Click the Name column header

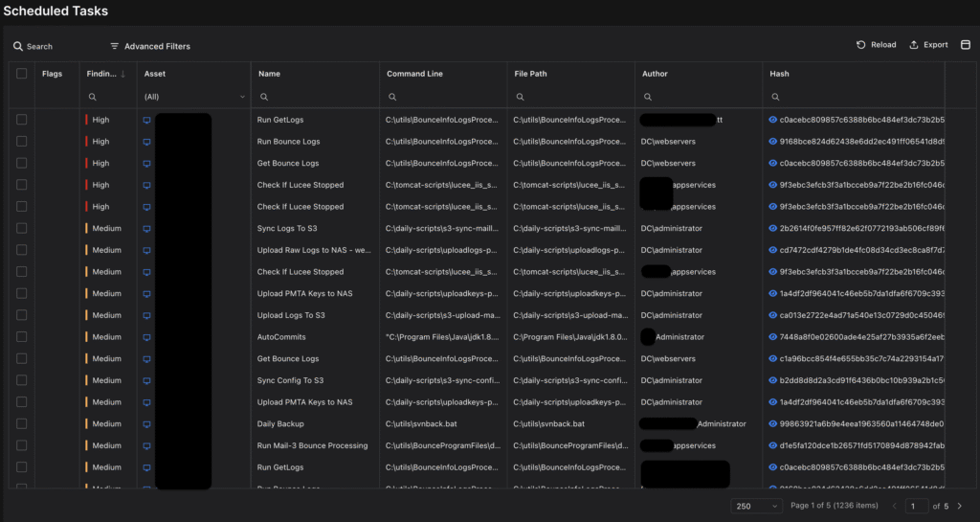[269, 74]
